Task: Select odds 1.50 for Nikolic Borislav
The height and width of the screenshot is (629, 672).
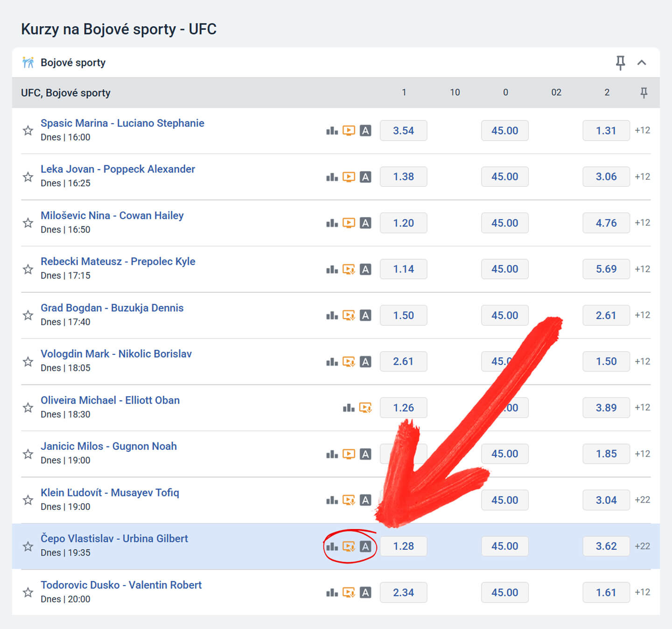Action: point(606,361)
